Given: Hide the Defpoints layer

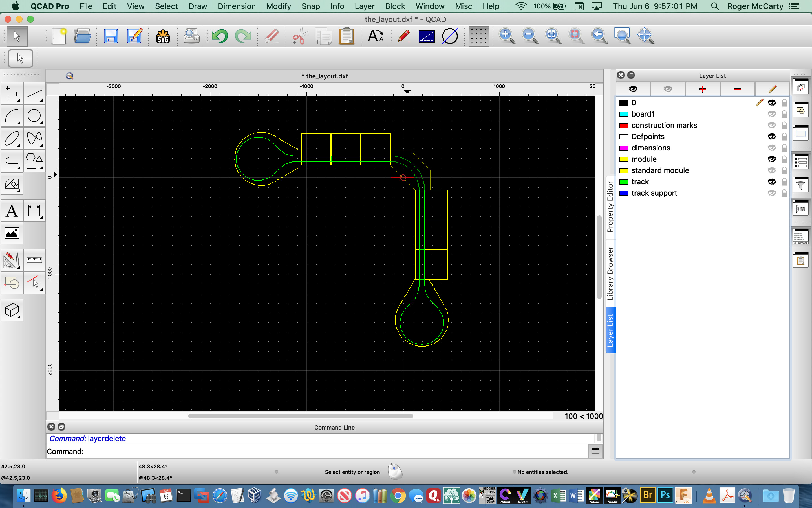Looking at the screenshot, I should tap(772, 137).
